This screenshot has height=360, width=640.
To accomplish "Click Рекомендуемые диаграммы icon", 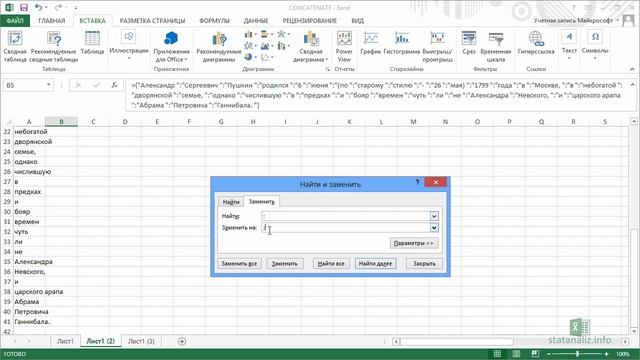I will pyautogui.click(x=219, y=47).
